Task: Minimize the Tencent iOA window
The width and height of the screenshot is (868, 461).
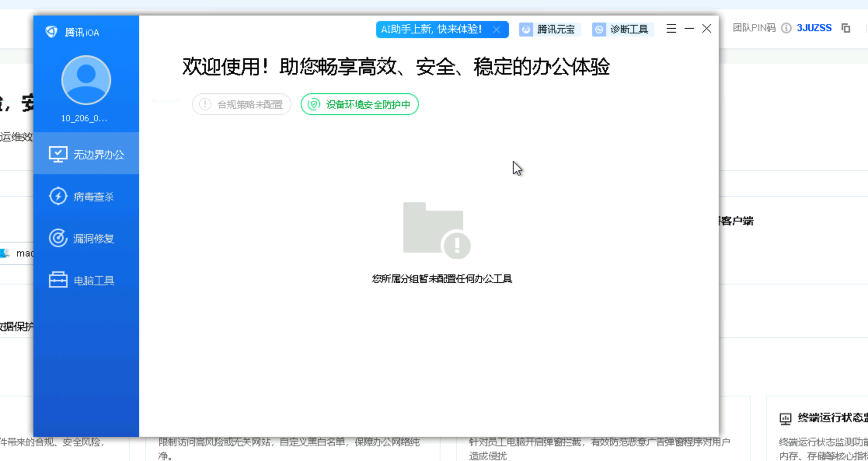Action: click(689, 28)
